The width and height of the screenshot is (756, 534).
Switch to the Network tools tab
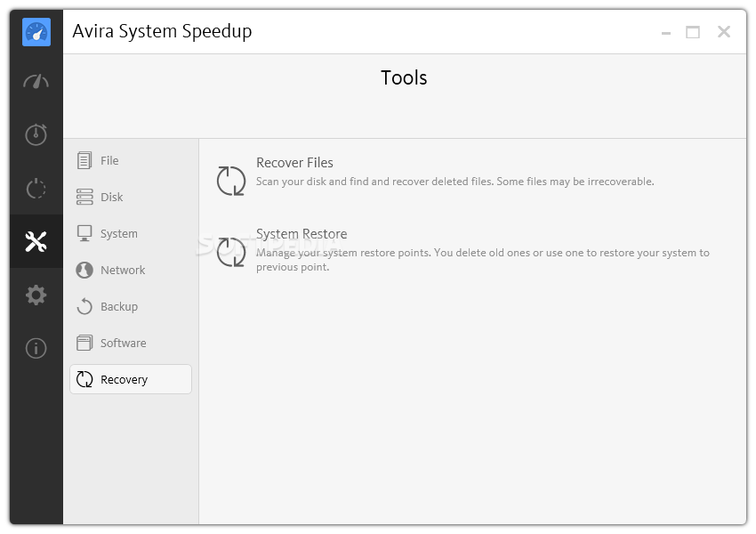[131, 271]
